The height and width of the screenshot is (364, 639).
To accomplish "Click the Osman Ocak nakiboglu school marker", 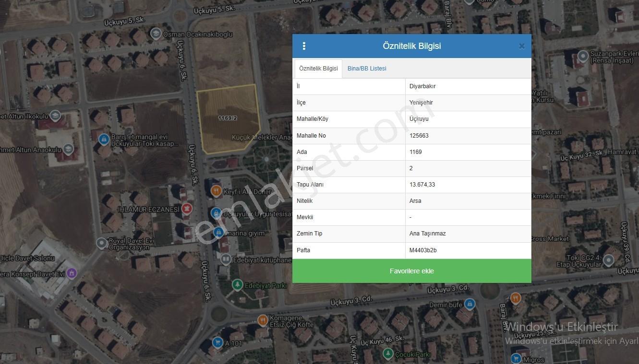I will [x=156, y=34].
